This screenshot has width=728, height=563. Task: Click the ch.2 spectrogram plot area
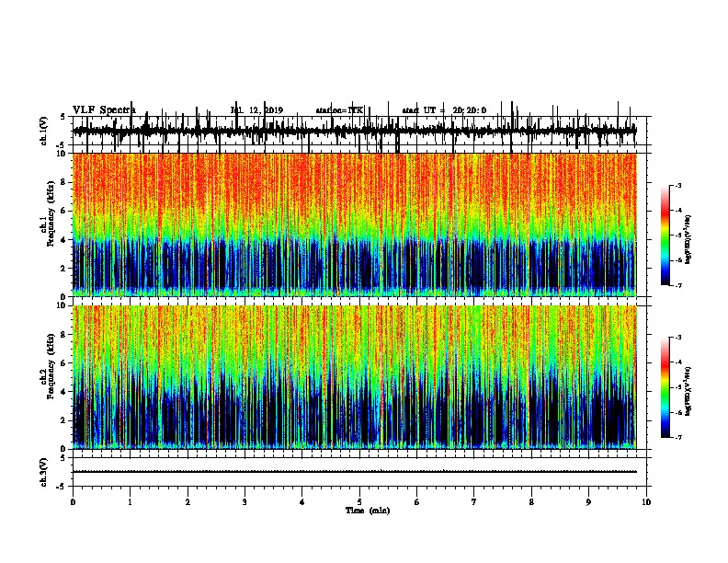tap(354, 377)
